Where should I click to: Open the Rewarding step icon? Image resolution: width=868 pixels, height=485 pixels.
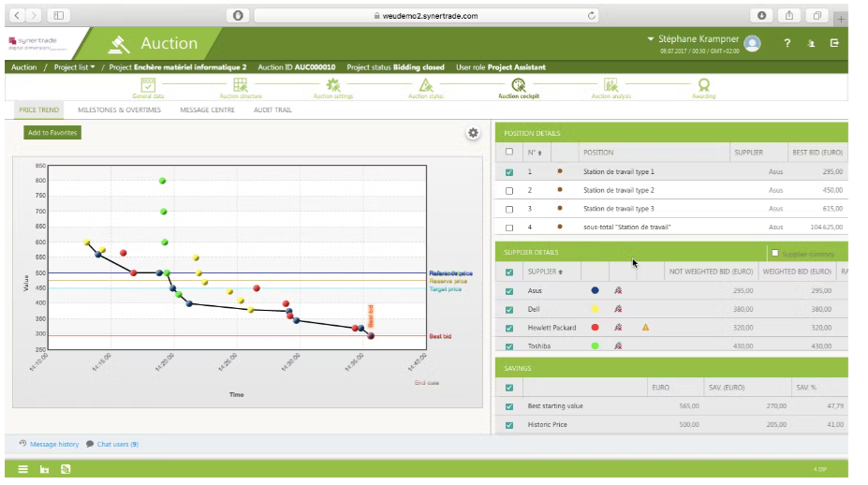pyautogui.click(x=703, y=85)
